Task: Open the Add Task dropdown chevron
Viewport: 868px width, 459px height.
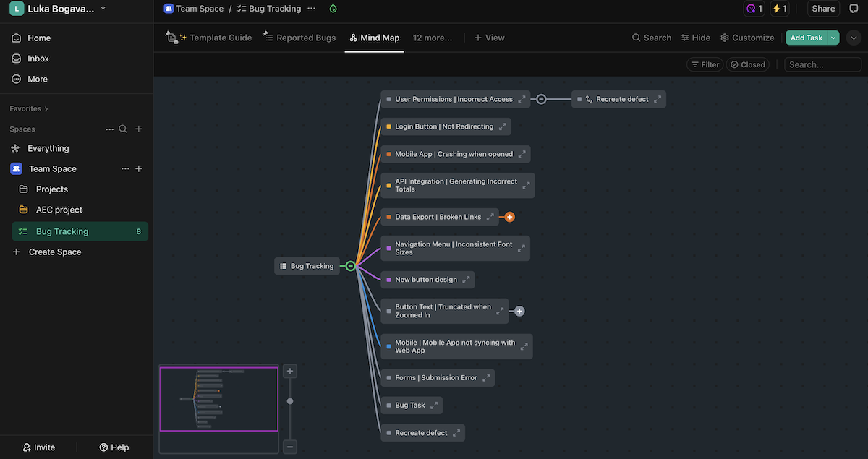Action: coord(834,37)
